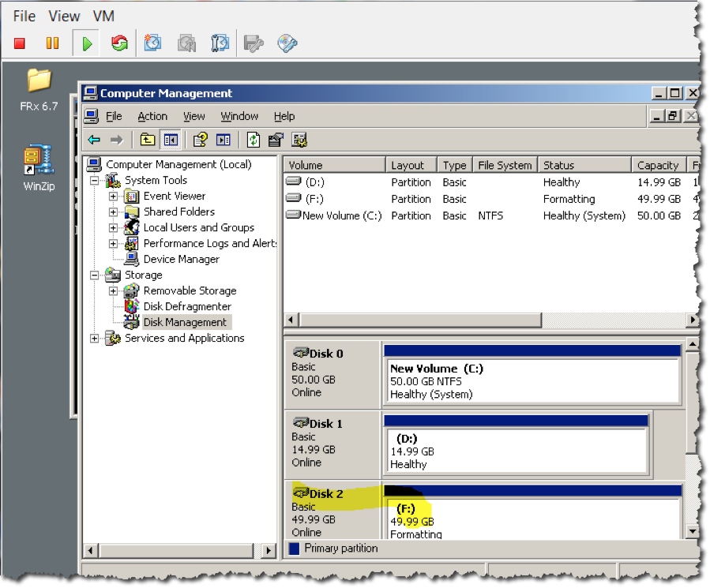710x588 pixels.
Task: Click the green power on VM button
Action: coord(86,43)
